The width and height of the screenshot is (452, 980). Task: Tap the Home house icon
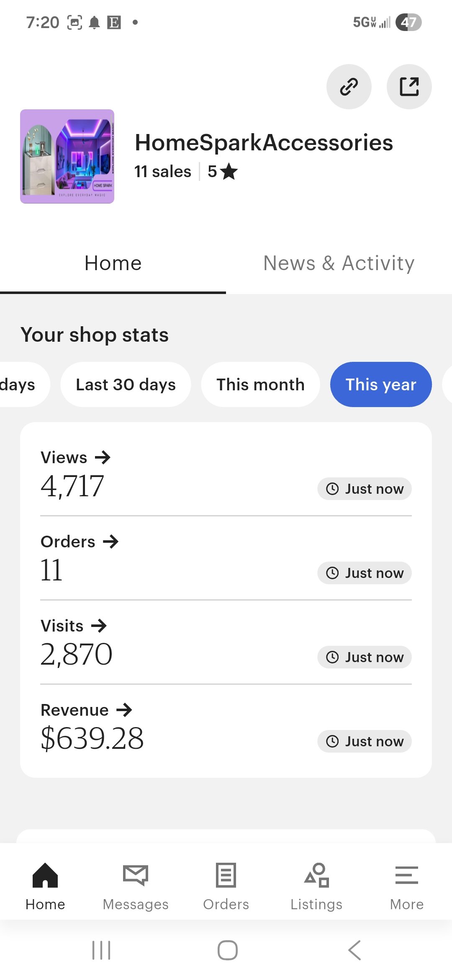(45, 875)
